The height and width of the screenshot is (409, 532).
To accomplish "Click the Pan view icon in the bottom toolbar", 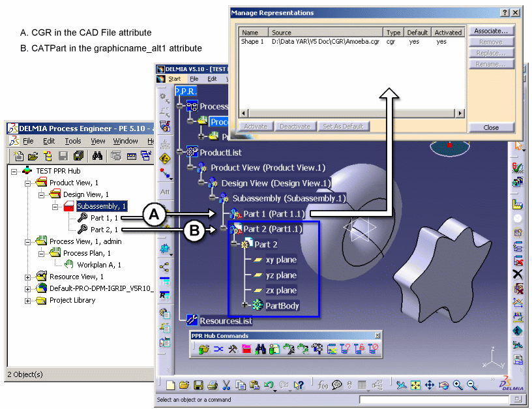I will click(x=430, y=385).
